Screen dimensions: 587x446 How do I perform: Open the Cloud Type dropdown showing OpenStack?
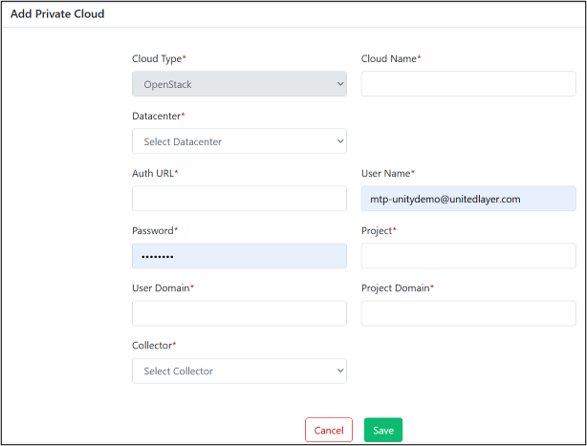(239, 84)
